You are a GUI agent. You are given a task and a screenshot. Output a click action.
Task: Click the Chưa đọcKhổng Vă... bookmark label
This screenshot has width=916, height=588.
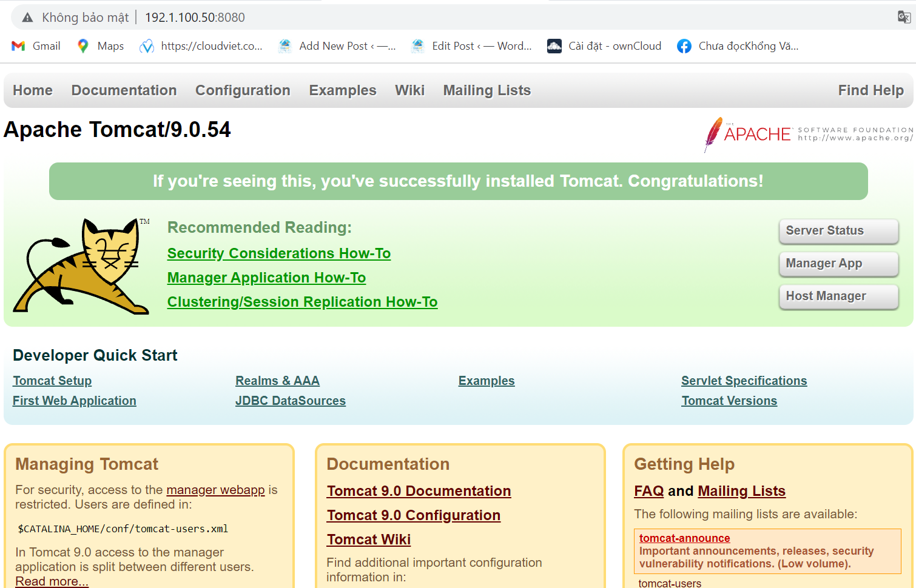tap(749, 46)
